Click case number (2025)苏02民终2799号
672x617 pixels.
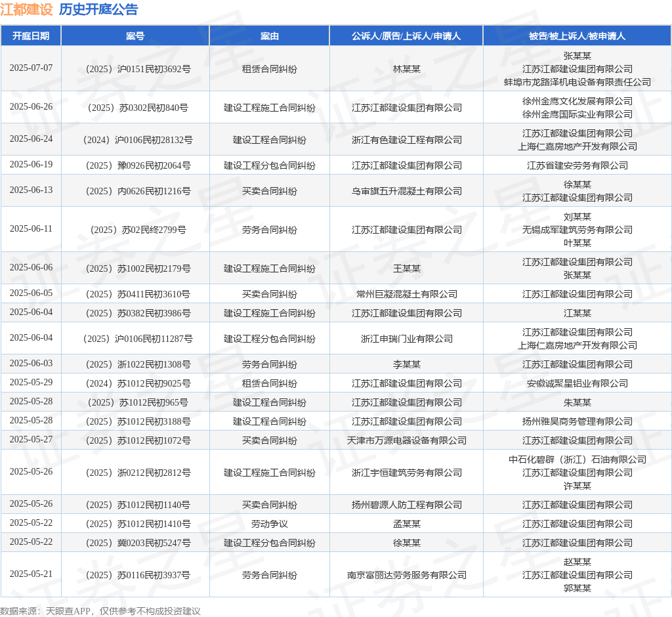tap(138, 230)
